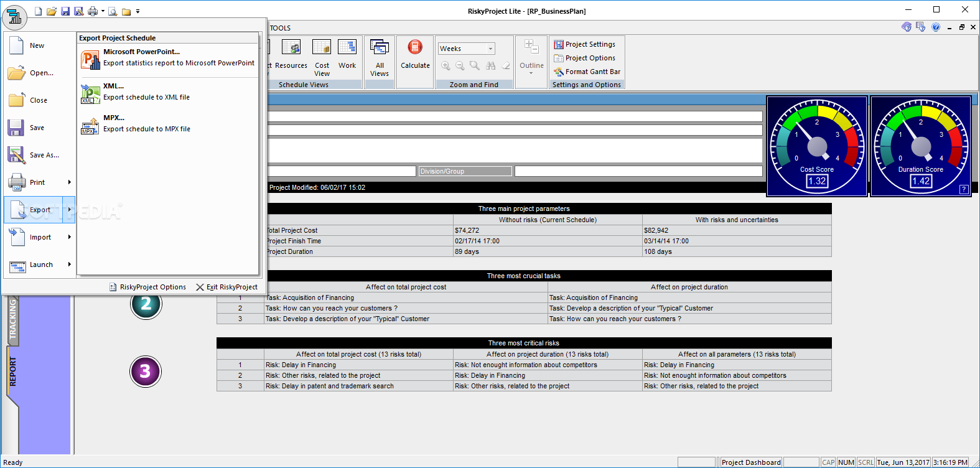Click the 108 days duration cell

(737, 251)
